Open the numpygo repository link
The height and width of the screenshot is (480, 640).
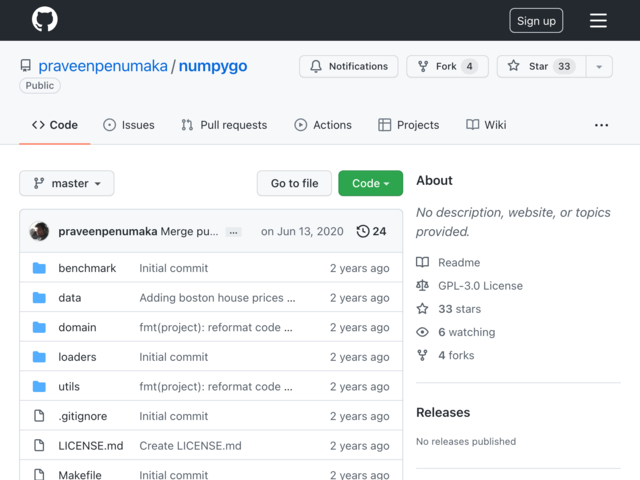click(x=213, y=66)
